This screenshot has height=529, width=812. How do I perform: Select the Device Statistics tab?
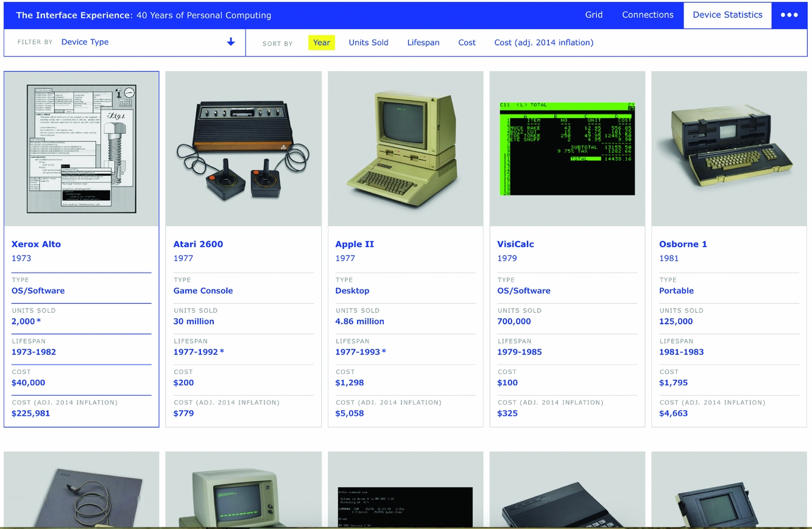click(x=727, y=15)
